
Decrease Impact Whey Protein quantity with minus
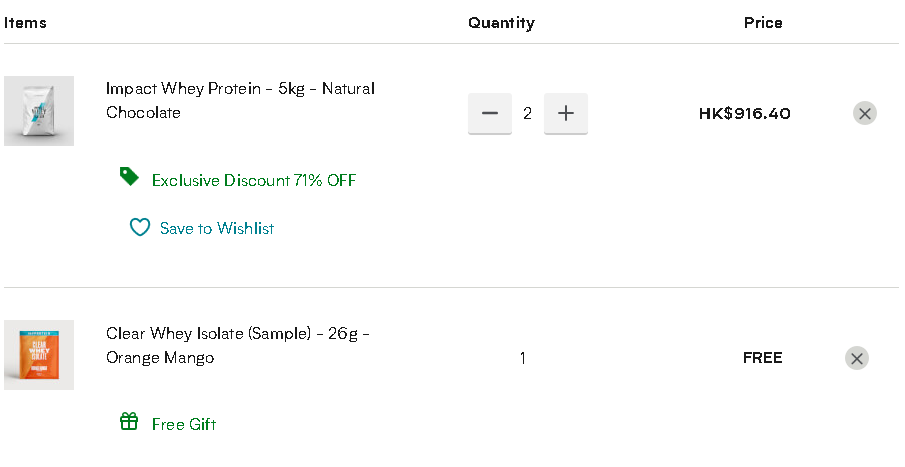489,113
